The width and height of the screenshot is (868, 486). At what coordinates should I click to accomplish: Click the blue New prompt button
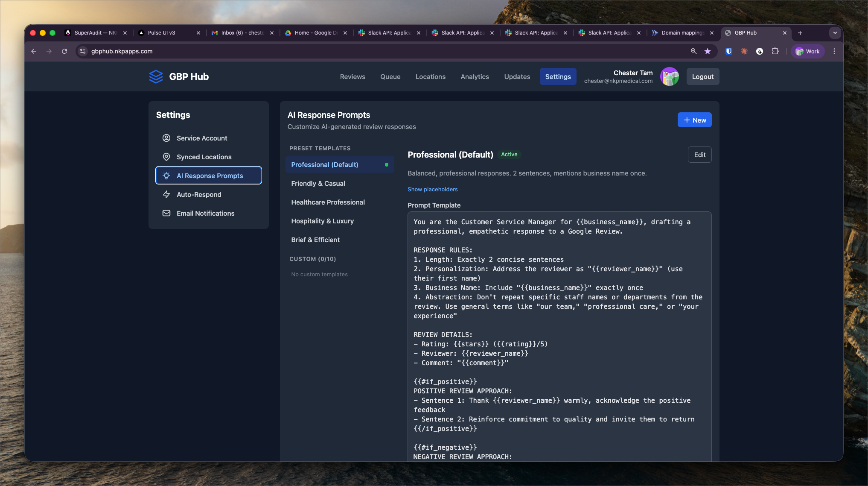694,120
